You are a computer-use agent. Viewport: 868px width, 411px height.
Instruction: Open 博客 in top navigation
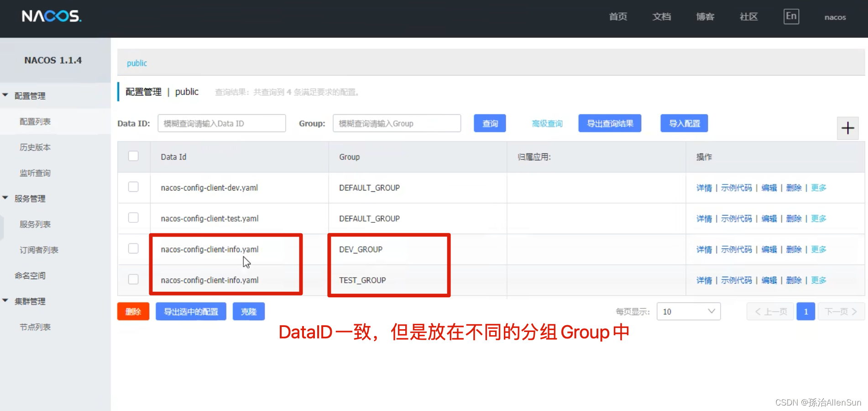coord(705,17)
